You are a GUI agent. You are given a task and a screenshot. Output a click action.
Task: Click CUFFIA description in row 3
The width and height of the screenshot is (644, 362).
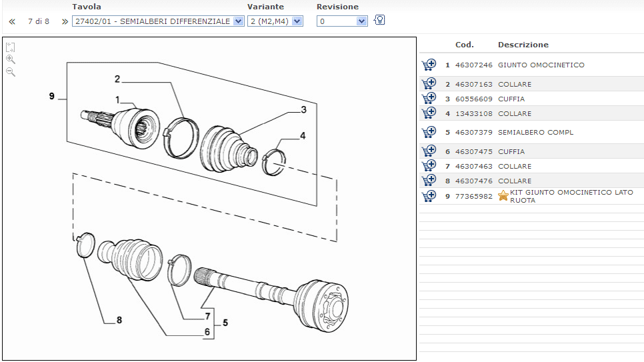(511, 99)
